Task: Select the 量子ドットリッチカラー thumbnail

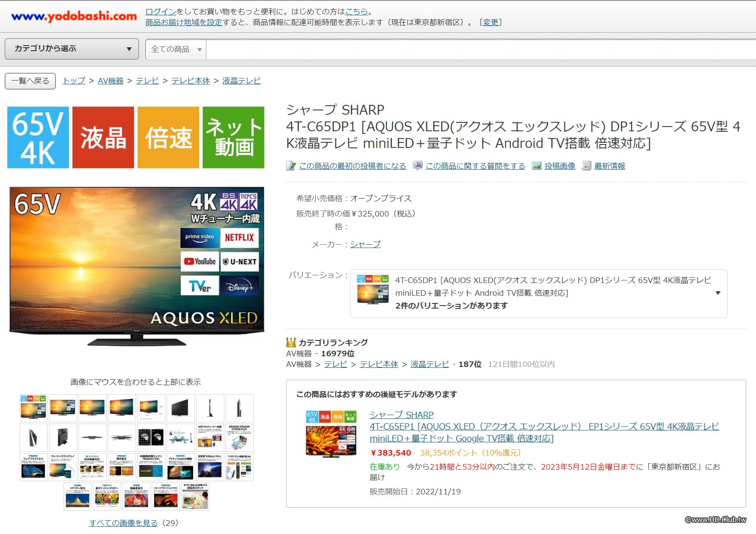Action: coord(107,496)
